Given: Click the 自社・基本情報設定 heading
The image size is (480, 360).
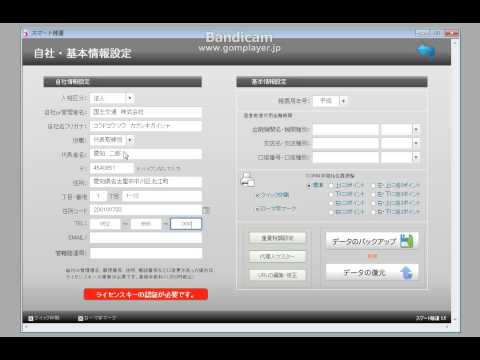Looking at the screenshot, I should [83, 53].
